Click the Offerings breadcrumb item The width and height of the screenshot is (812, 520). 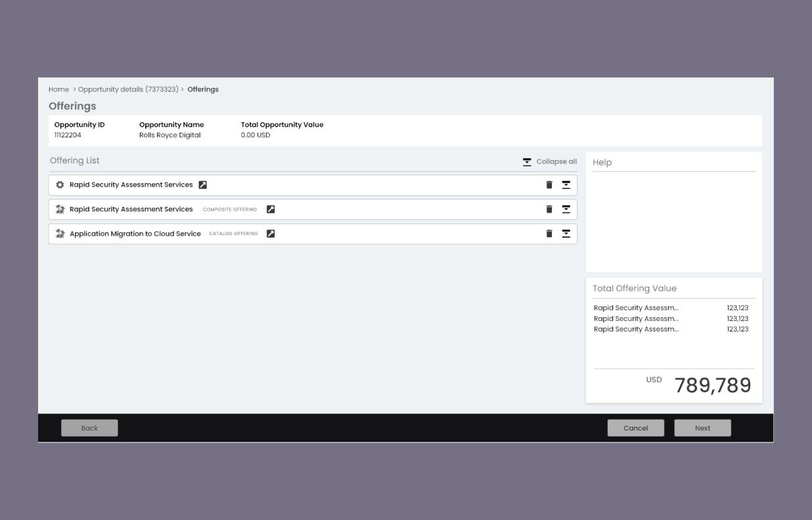point(203,89)
